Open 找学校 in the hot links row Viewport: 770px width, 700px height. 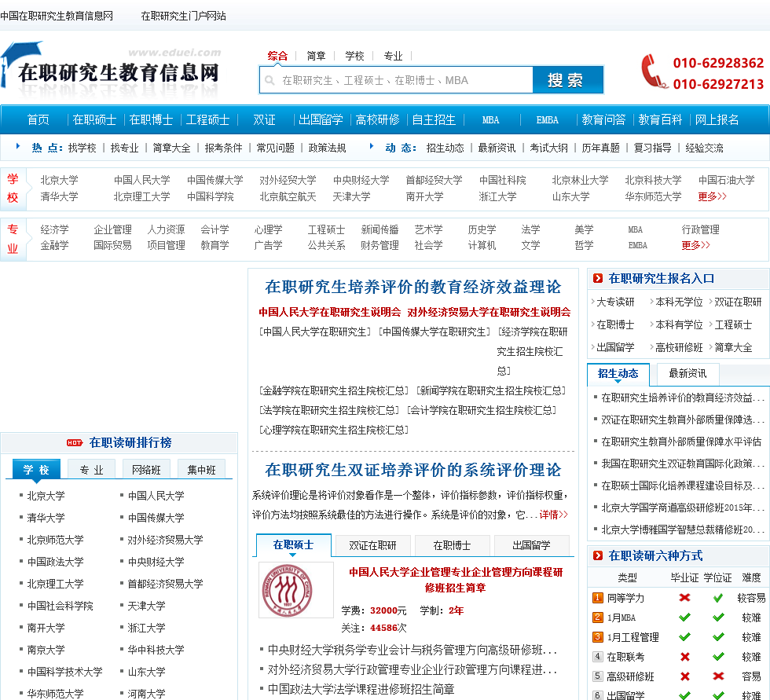82,148
